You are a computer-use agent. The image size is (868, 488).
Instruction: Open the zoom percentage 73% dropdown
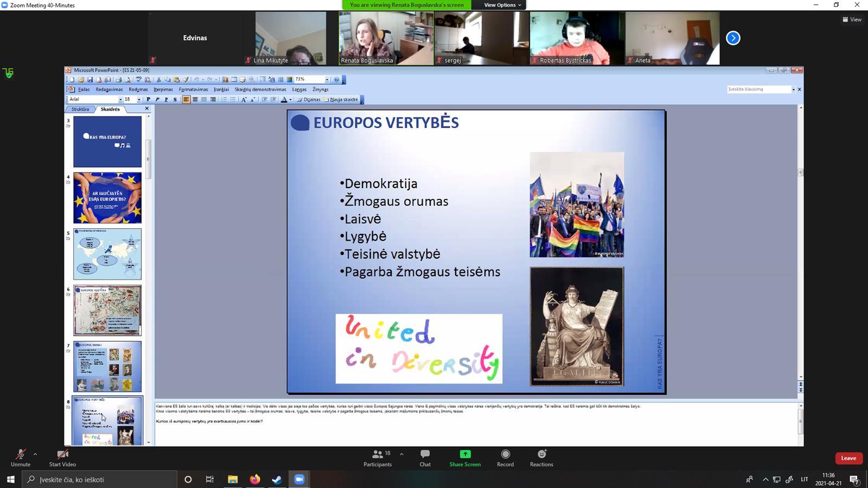click(x=327, y=80)
